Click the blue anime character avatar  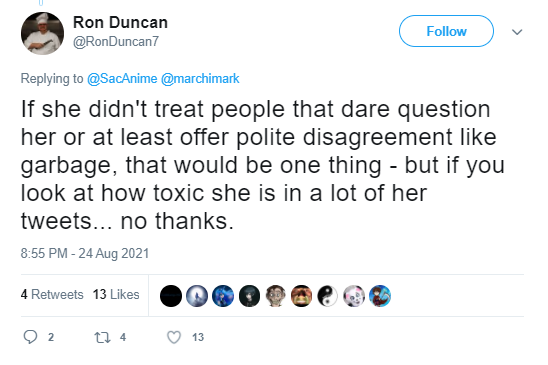pyautogui.click(x=223, y=296)
